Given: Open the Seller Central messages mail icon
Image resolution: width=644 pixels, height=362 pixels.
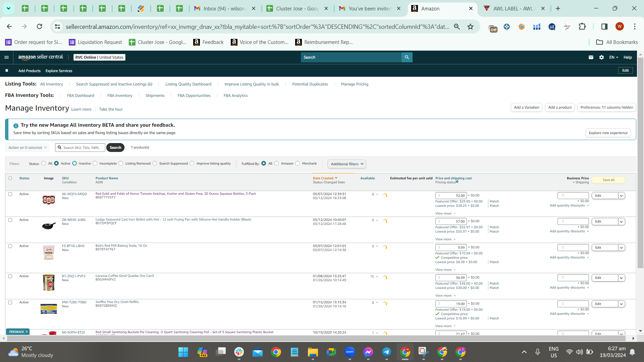Looking at the screenshot, I should point(591,57).
